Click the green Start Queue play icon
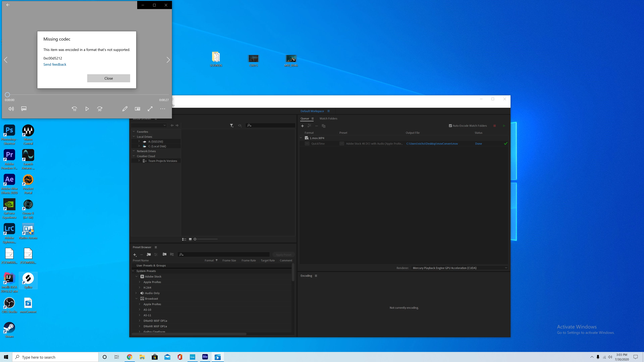The image size is (644, 362). (x=504, y=126)
